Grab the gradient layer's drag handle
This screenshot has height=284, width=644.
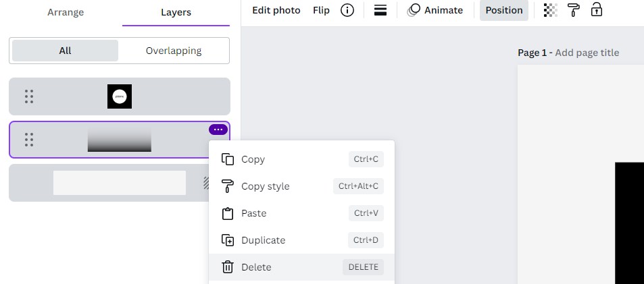click(29, 140)
